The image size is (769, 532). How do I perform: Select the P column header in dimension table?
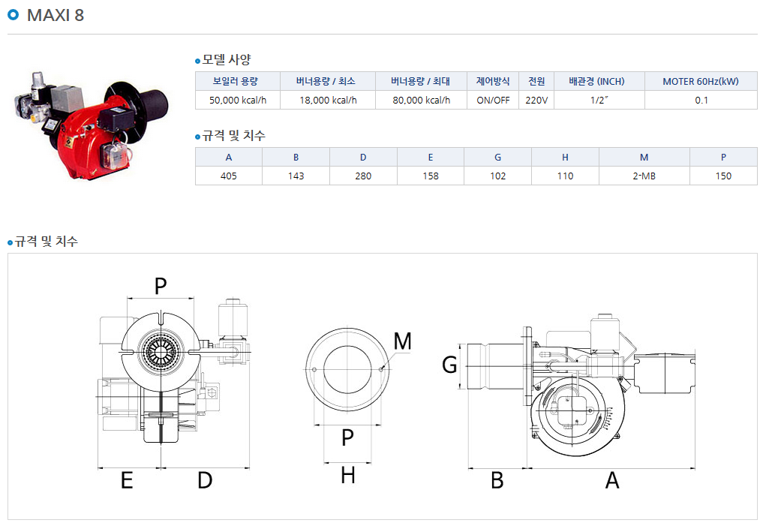pyautogui.click(x=723, y=158)
